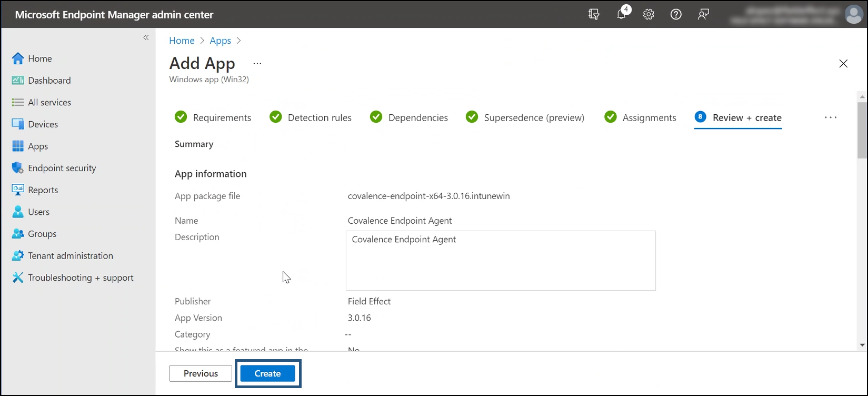Click the scrollbar down arrow
Image resolution: width=868 pixels, height=396 pixels.
862,345
